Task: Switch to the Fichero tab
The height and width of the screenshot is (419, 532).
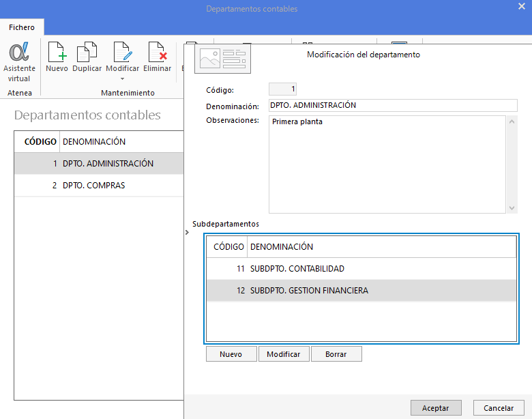Action: tap(22, 27)
